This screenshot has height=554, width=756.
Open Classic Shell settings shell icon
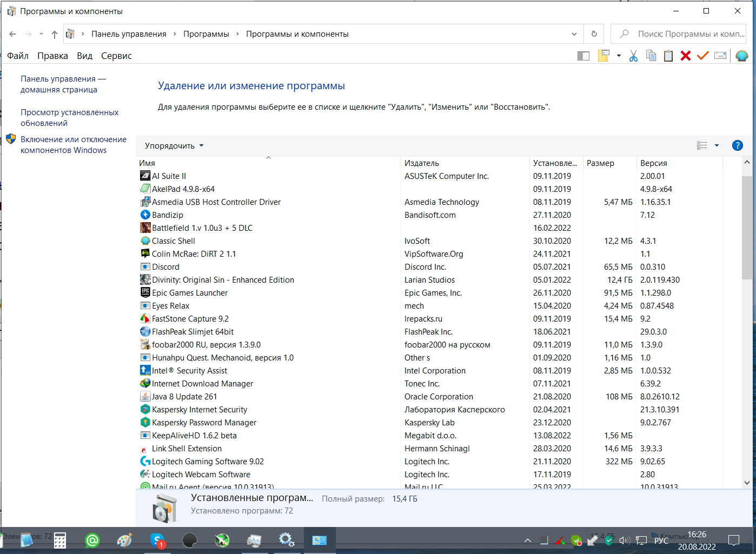tap(742, 56)
